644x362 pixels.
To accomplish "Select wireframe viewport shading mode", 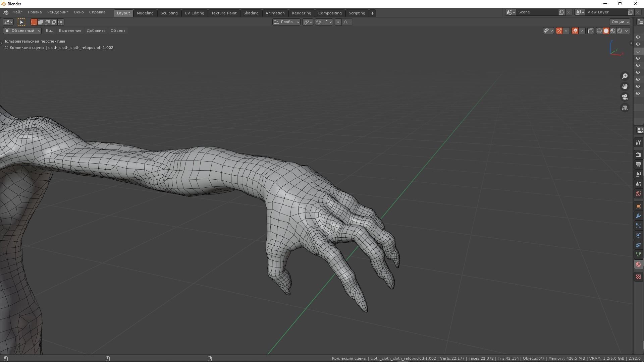I will (x=599, y=31).
